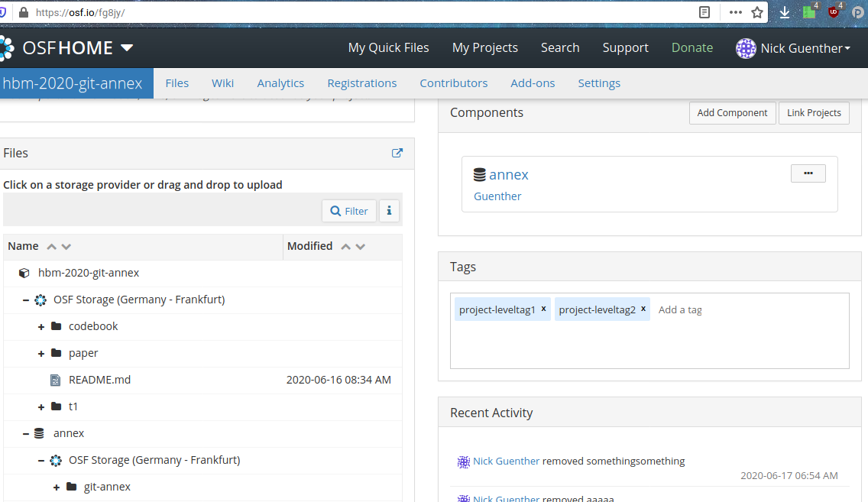This screenshot has width=868, height=502.
Task: Click the git-annex folder icon
Action: (71, 487)
